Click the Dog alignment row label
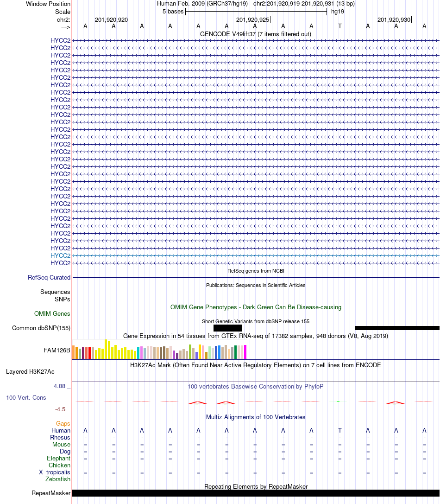Viewport: 440px width, 504px height. (x=65, y=451)
